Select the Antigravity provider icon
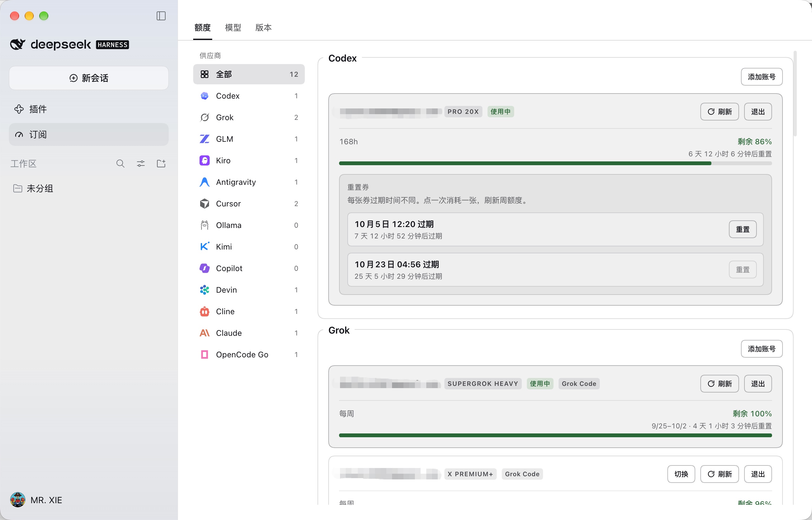 204,182
